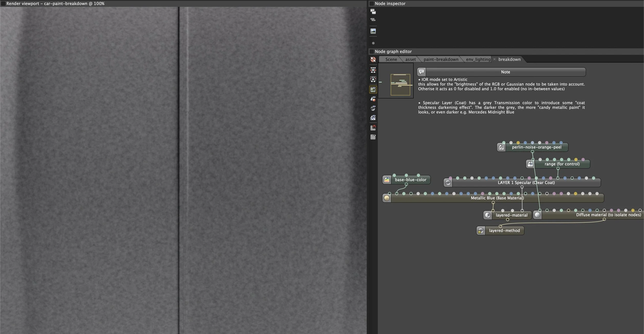This screenshot has width=644, height=334.
Task: Click the recenter view icon in graph toolbar
Action: pos(373,60)
